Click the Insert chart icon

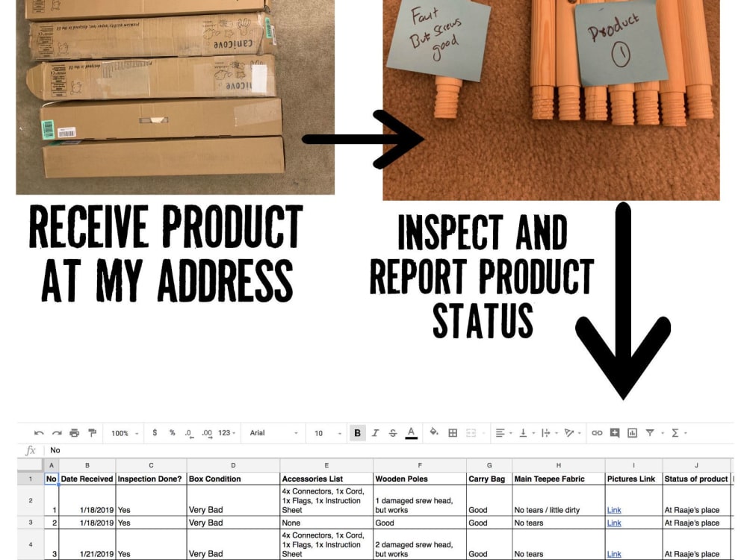point(632,433)
